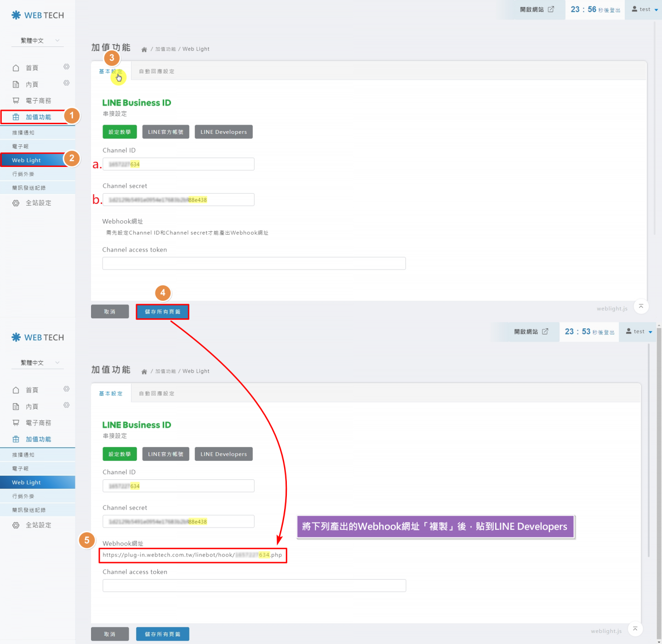Click the home icon in the upper breadcrumb
The height and width of the screenshot is (644, 662).
click(144, 50)
